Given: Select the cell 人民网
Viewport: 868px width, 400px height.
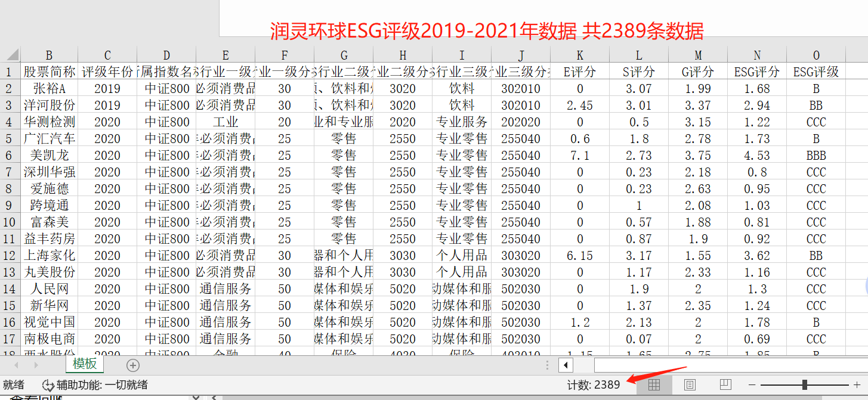Looking at the screenshot, I should pyautogui.click(x=50, y=289).
